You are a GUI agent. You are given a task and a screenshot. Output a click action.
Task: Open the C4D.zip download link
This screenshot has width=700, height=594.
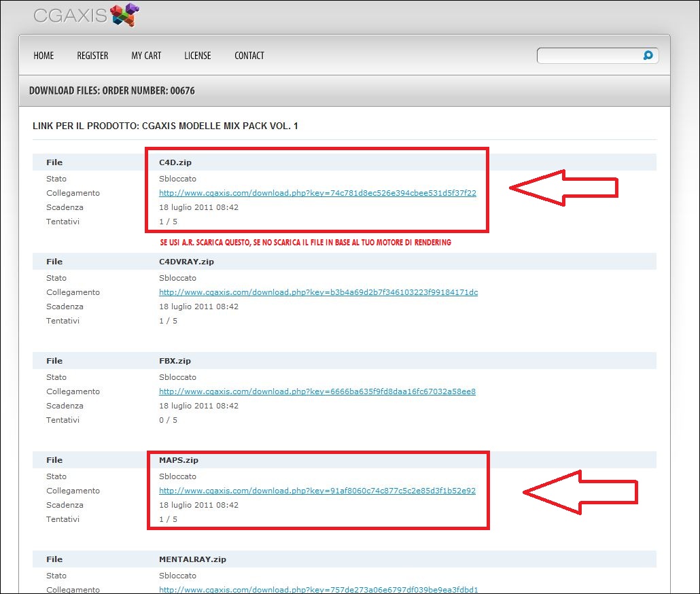tap(317, 193)
